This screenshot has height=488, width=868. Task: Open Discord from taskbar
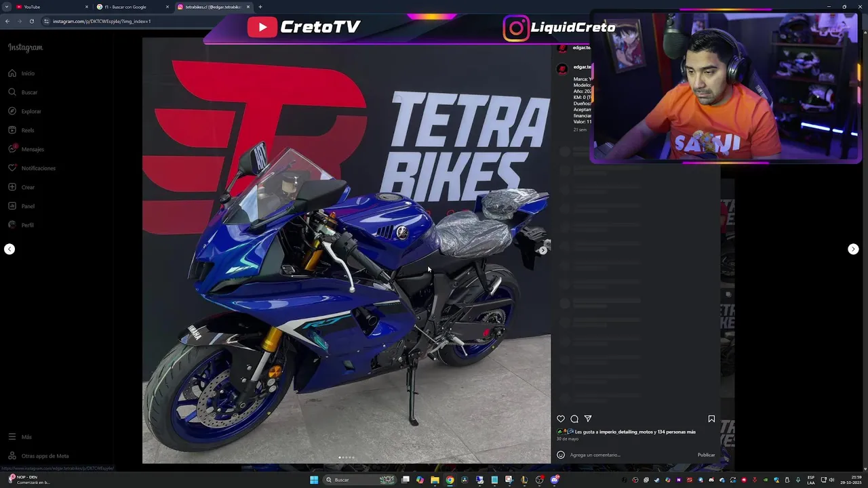point(555,480)
